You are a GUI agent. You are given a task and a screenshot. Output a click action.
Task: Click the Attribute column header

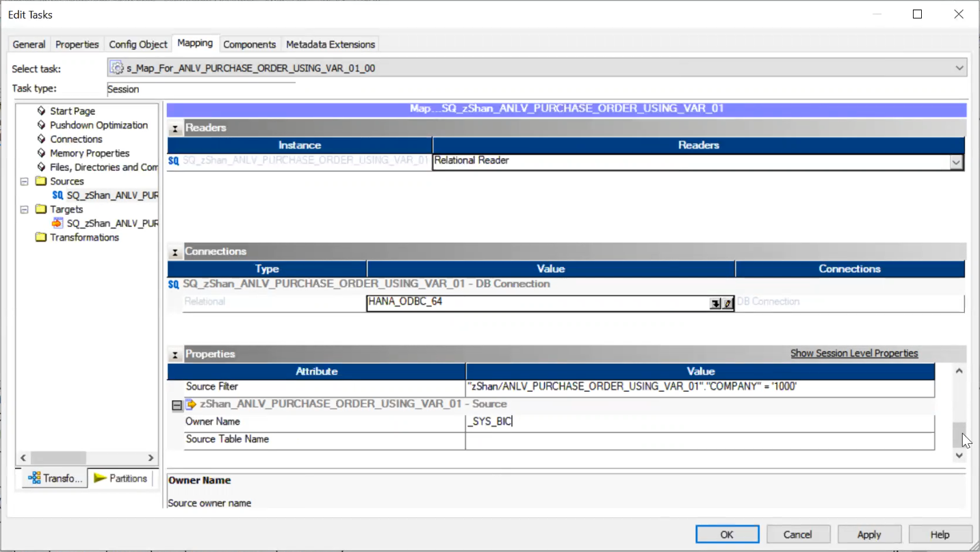[x=317, y=371]
